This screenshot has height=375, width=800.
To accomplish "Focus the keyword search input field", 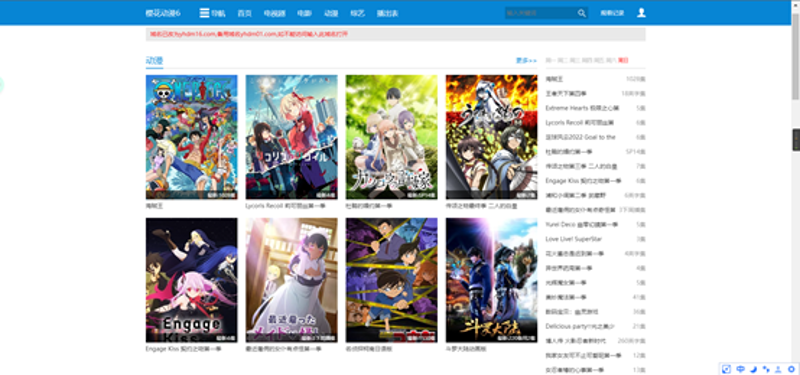I will [x=540, y=13].
